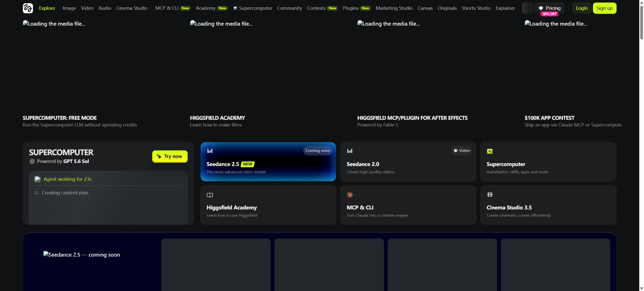Image resolution: width=644 pixels, height=291 pixels.
Task: Click "Powered by GPT 5.6 Sol" text
Action: pos(63,161)
